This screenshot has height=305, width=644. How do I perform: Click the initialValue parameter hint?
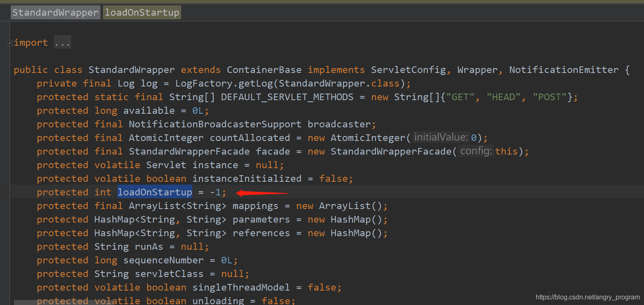(441, 137)
